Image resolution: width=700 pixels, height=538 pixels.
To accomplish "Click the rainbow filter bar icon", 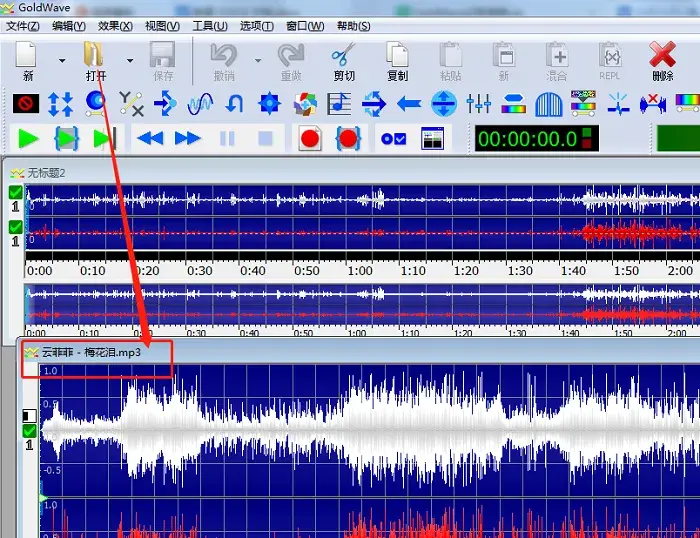I will pyautogui.click(x=513, y=104).
